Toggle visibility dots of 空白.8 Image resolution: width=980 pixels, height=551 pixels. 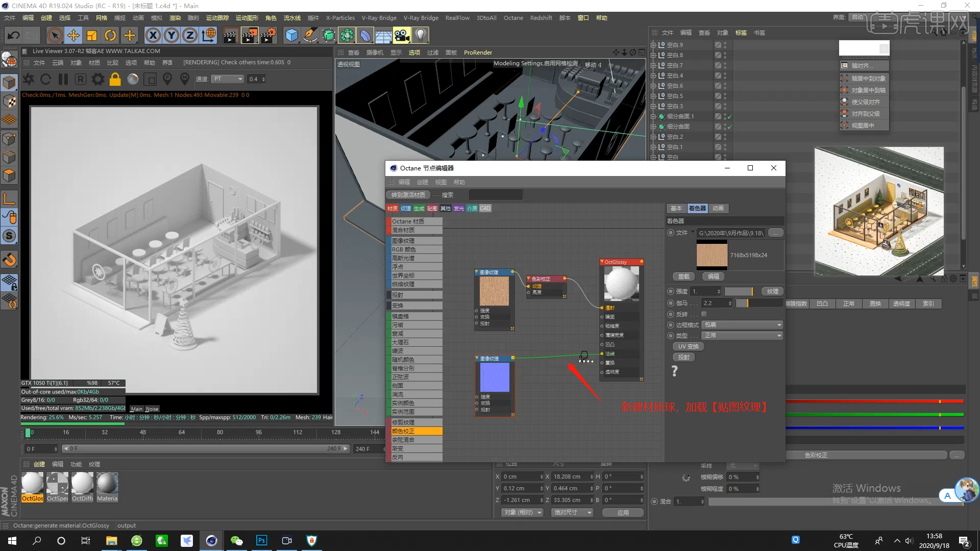point(725,55)
